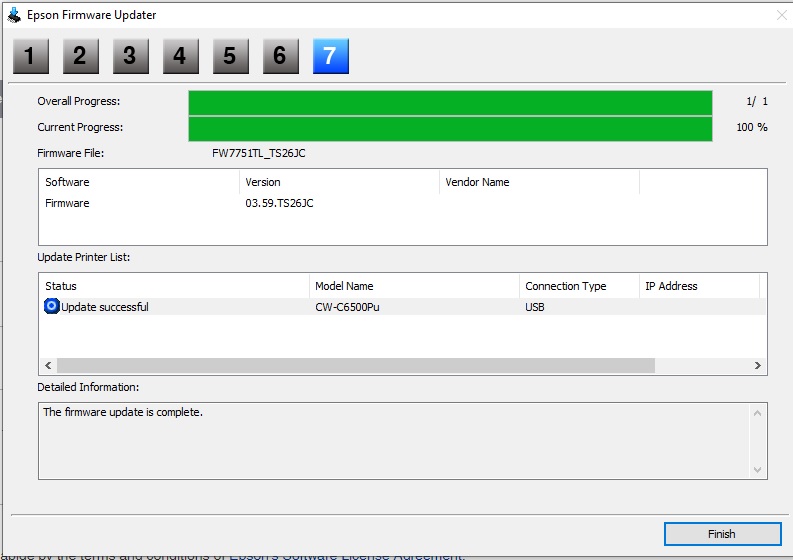Click the Status column header
The width and height of the screenshot is (793, 560).
[x=174, y=286]
